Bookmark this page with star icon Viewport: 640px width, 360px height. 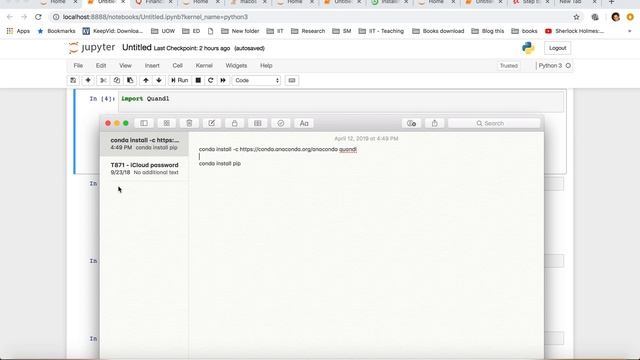pos(576,17)
